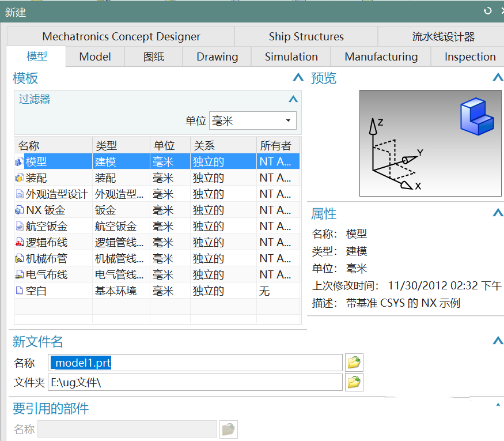Click the browse icon next to the 名称 field
This screenshot has height=441, width=504.
pyautogui.click(x=354, y=362)
